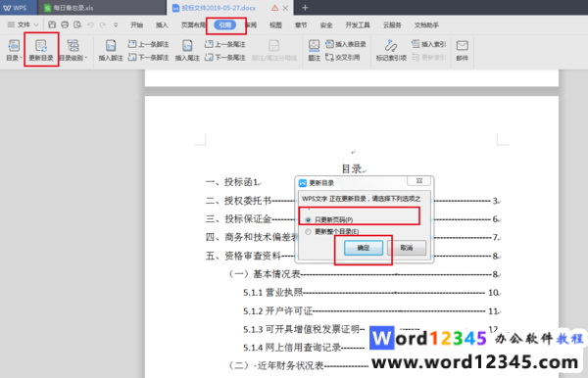588x378 pixels.
Task: Expand the TOC Level (目录级别) dropdown
Action: (73, 50)
